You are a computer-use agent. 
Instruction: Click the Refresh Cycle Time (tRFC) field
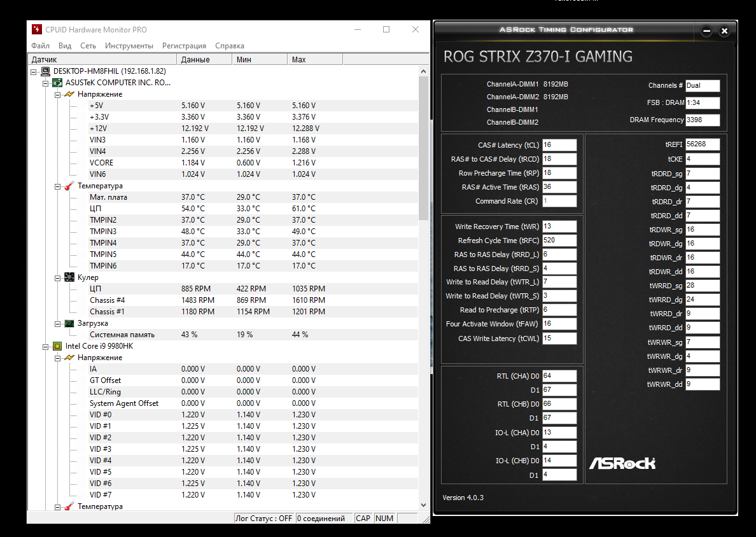click(559, 241)
